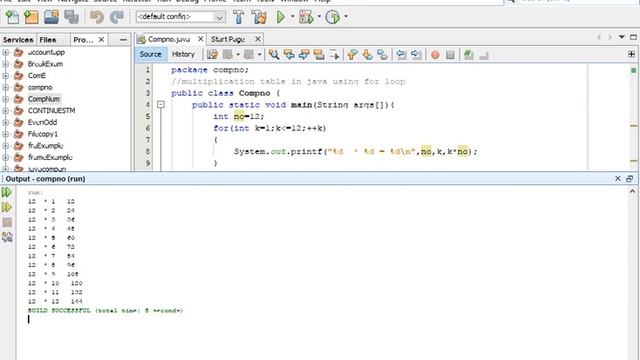Click the New File toolbar icon
Image resolution: width=640 pixels, height=360 pixels.
click(x=12, y=17)
